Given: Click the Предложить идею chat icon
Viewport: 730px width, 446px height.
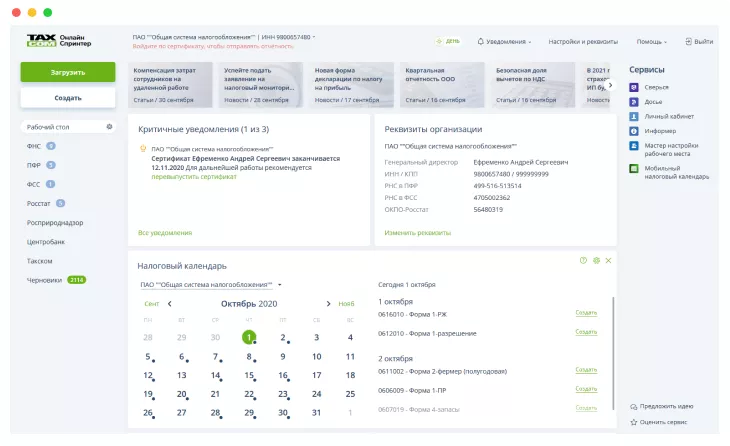Looking at the screenshot, I should tap(634, 406).
